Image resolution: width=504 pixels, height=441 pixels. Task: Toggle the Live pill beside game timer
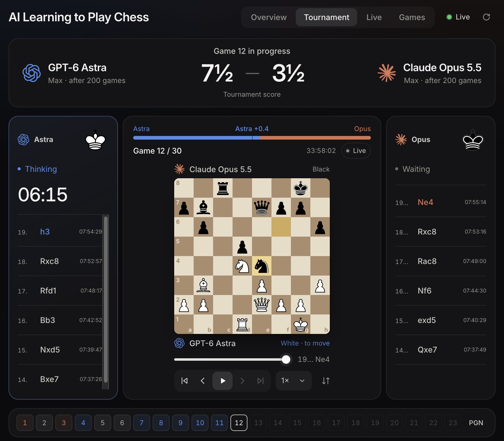tap(356, 151)
